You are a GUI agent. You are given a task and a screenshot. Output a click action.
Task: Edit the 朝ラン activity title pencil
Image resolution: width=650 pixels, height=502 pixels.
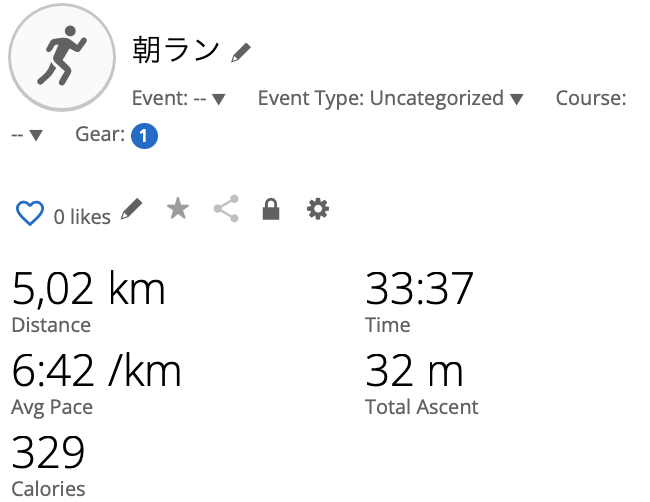click(241, 52)
